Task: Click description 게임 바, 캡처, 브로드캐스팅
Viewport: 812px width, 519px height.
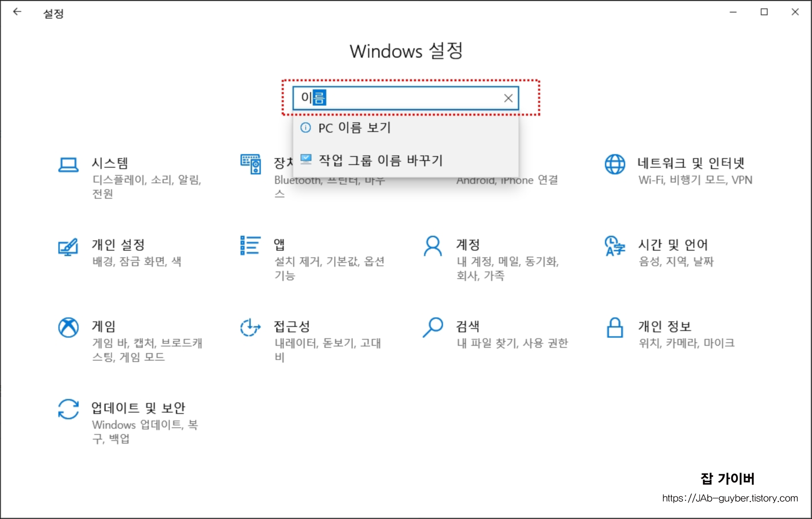Action: point(147,350)
